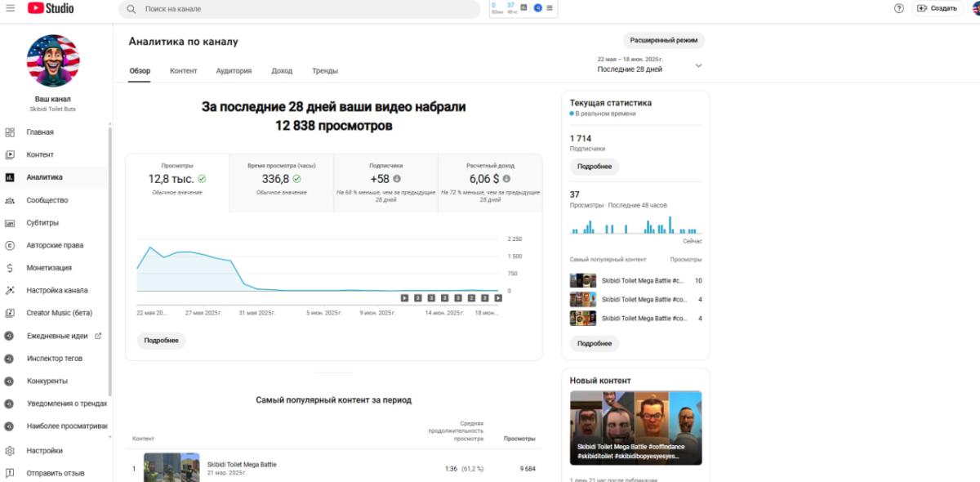Open the Доход tab
The height and width of the screenshot is (482, 980).
(282, 71)
